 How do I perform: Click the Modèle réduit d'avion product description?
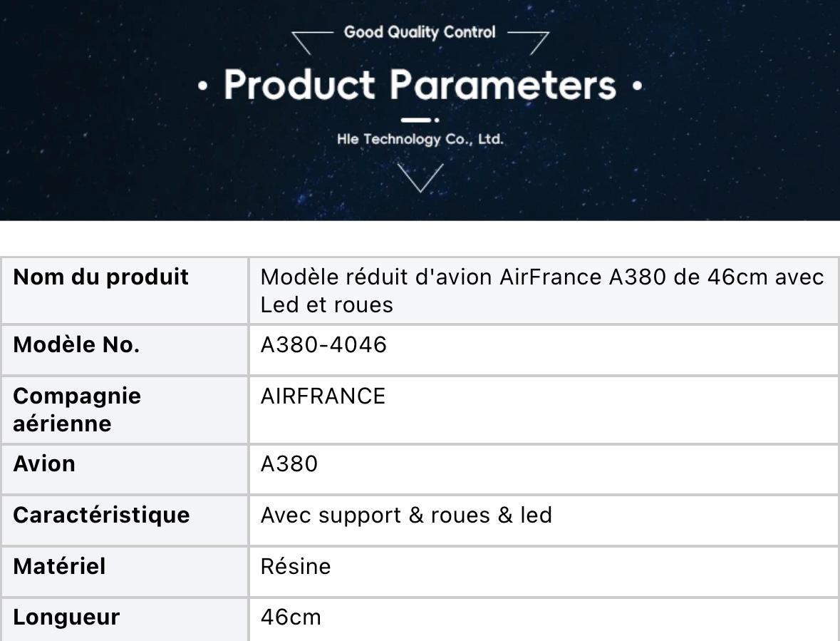542,290
